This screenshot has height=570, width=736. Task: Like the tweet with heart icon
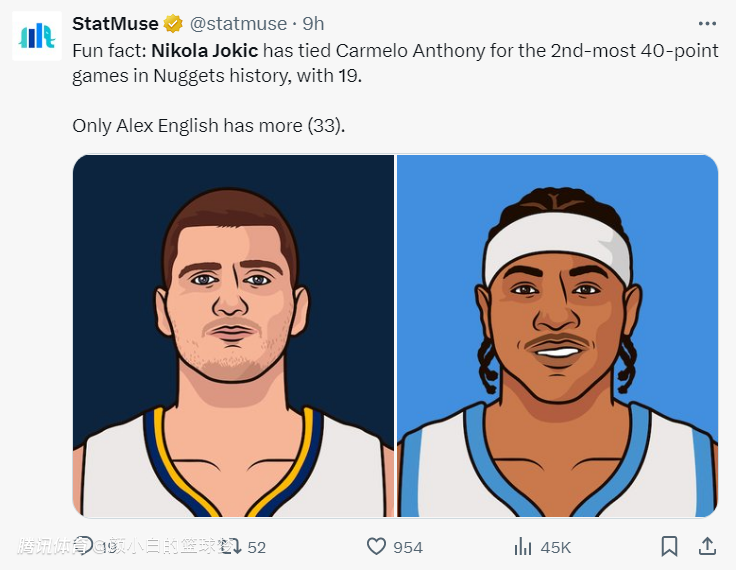[376, 547]
